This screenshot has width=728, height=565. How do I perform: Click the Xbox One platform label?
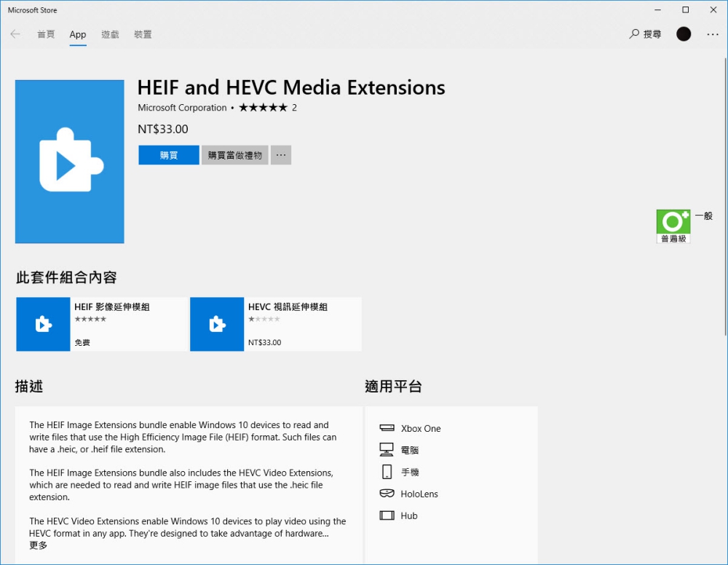(x=421, y=429)
